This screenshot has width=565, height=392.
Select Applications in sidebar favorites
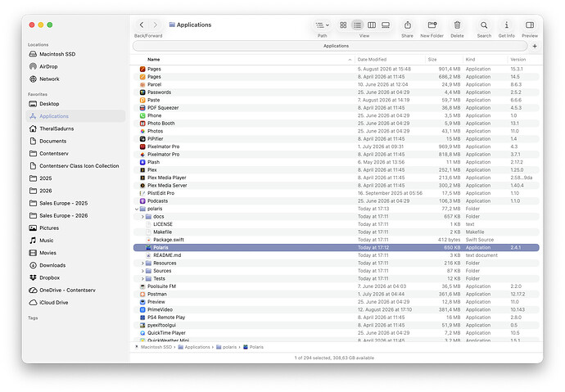tap(75, 116)
